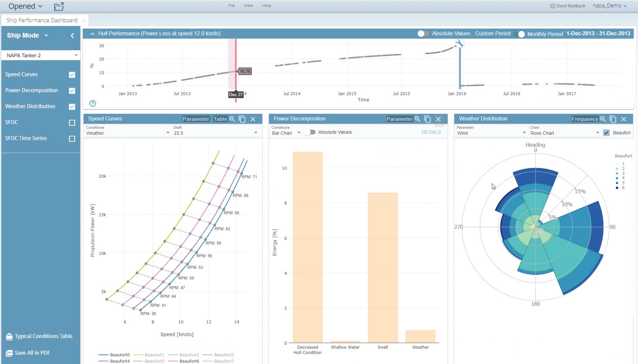Click the wrench icon on the timeline slider
Image resolution: width=638 pixels, height=364 pixels.
click(459, 43)
